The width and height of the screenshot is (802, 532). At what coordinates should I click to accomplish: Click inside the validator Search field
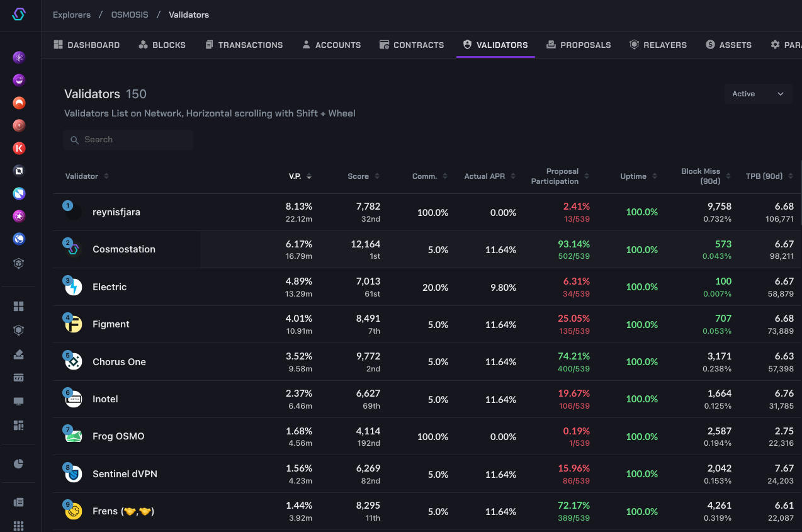click(x=128, y=140)
